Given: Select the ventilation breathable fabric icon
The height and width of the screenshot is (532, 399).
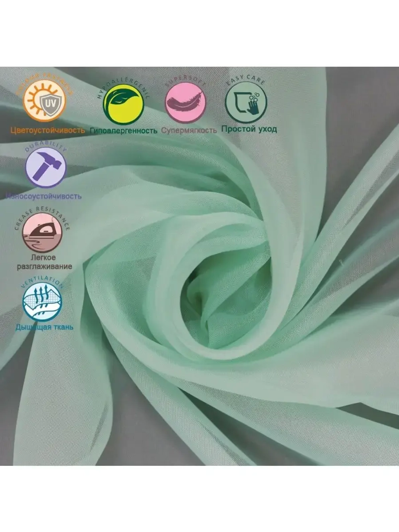Looking at the screenshot, I should tap(42, 302).
